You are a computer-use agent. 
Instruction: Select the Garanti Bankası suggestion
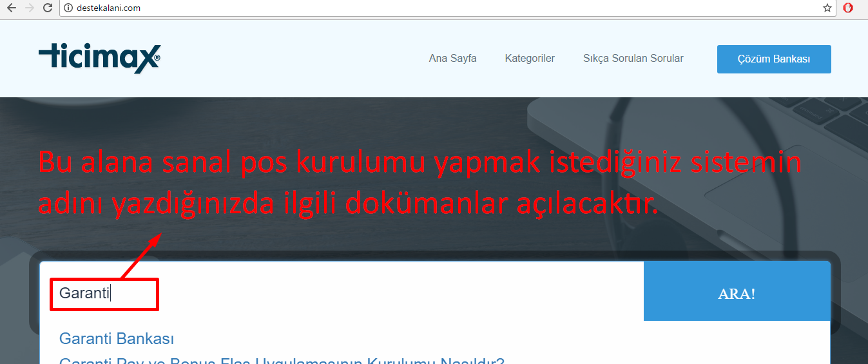coord(117,339)
